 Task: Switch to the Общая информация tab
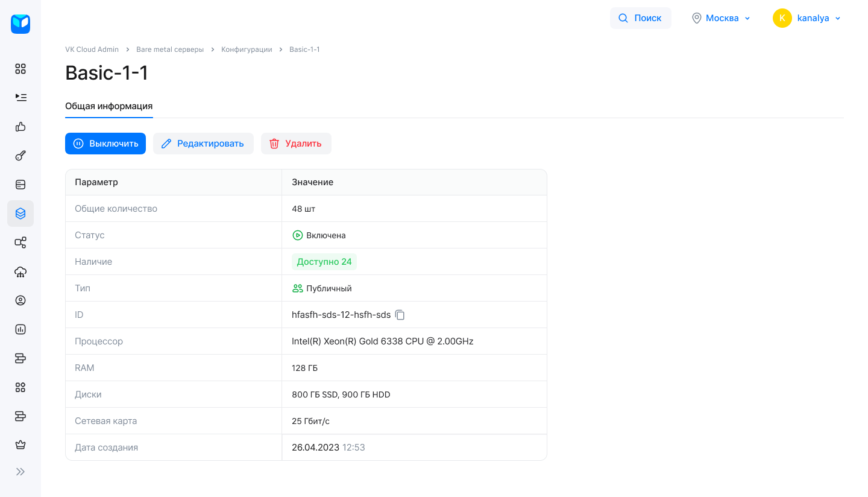108,106
